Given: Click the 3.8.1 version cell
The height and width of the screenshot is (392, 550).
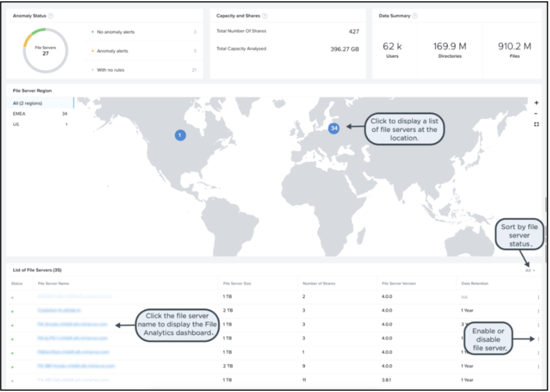Looking at the screenshot, I should (386, 380).
